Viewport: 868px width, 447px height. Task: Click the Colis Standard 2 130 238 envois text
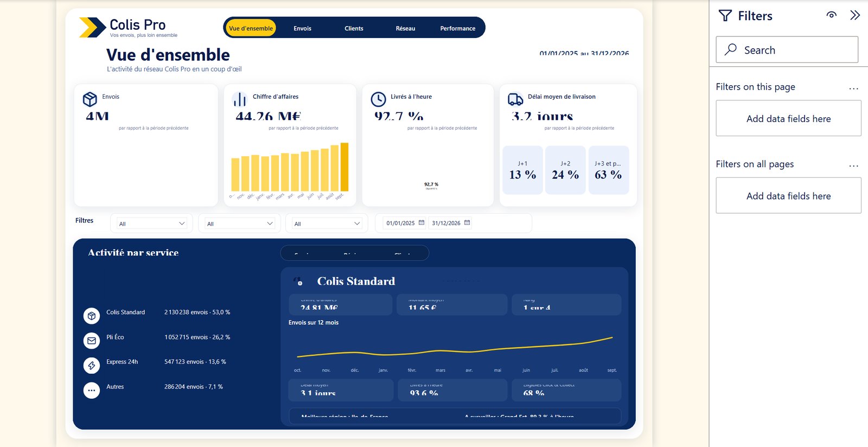coord(197,312)
